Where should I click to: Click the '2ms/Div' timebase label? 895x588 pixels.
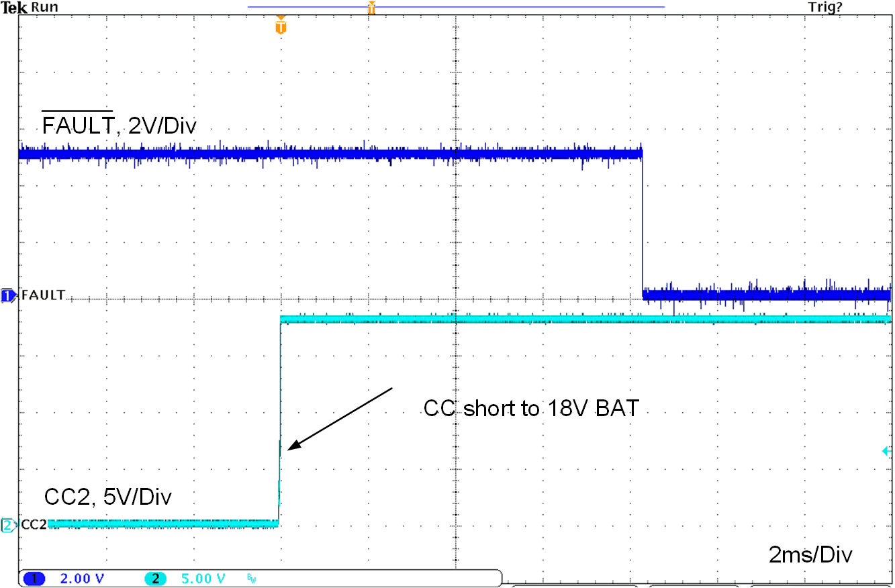(810, 556)
